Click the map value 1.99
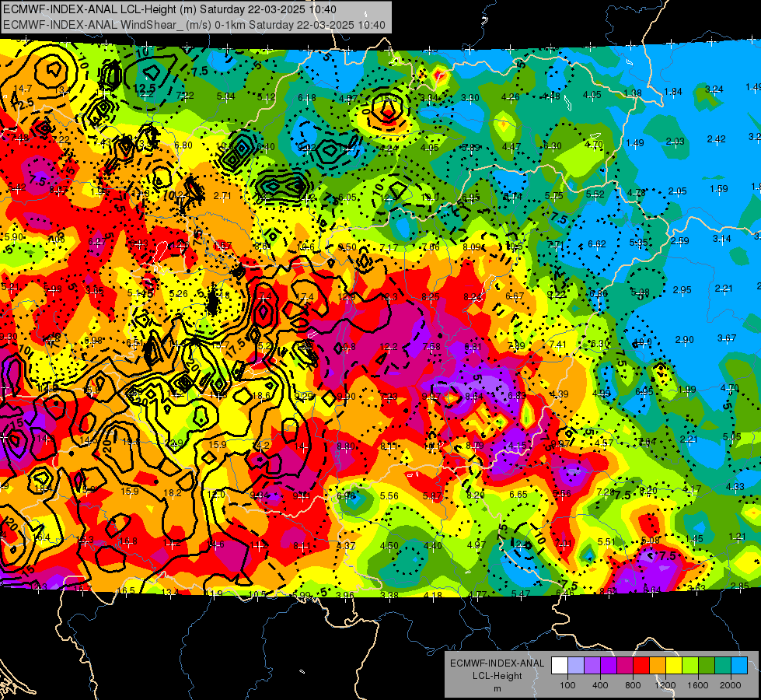 tap(686, 390)
